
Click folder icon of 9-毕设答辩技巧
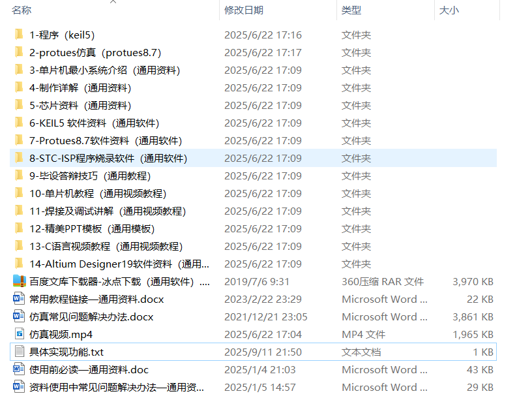[x=19, y=176]
